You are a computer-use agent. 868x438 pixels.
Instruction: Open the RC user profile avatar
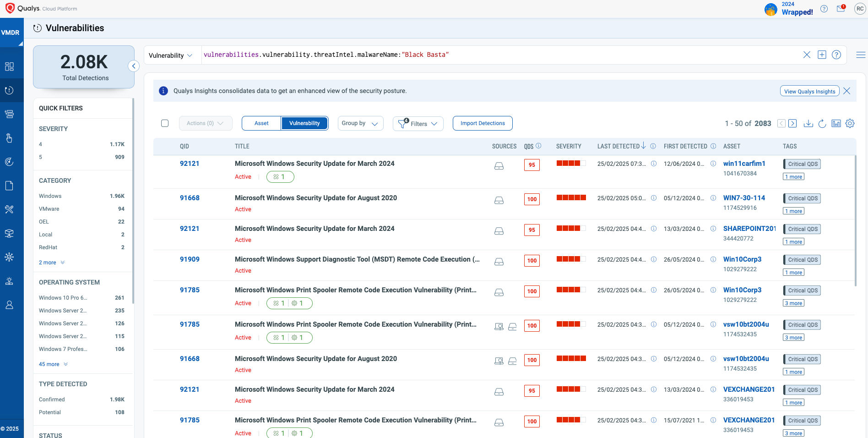(860, 9)
